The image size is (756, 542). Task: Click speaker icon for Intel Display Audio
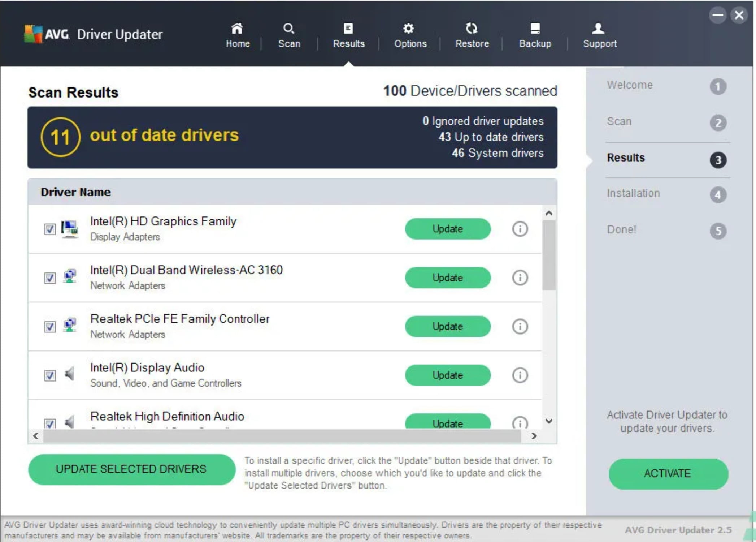(x=69, y=374)
